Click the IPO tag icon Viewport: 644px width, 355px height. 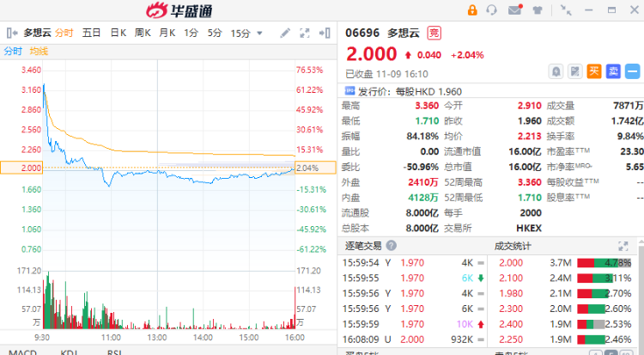coord(350,90)
